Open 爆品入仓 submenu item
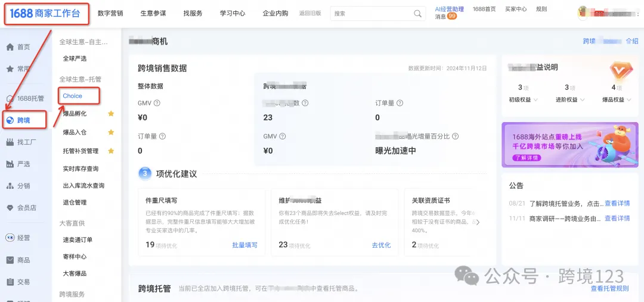644x302 pixels. [x=75, y=132]
